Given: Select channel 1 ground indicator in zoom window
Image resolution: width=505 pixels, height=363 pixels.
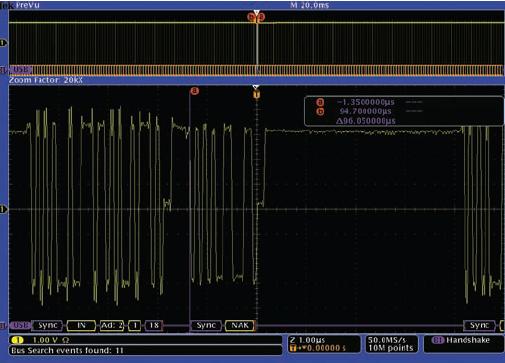Looking at the screenshot, I should [3, 209].
